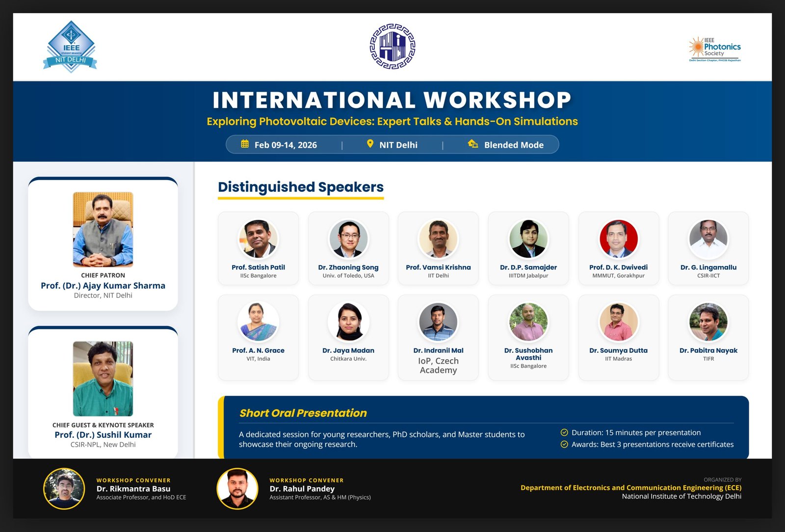Screen dimensions: 785x532
Task: Click the Short Oral Presentation heading
Action: pyautogui.click(x=303, y=413)
